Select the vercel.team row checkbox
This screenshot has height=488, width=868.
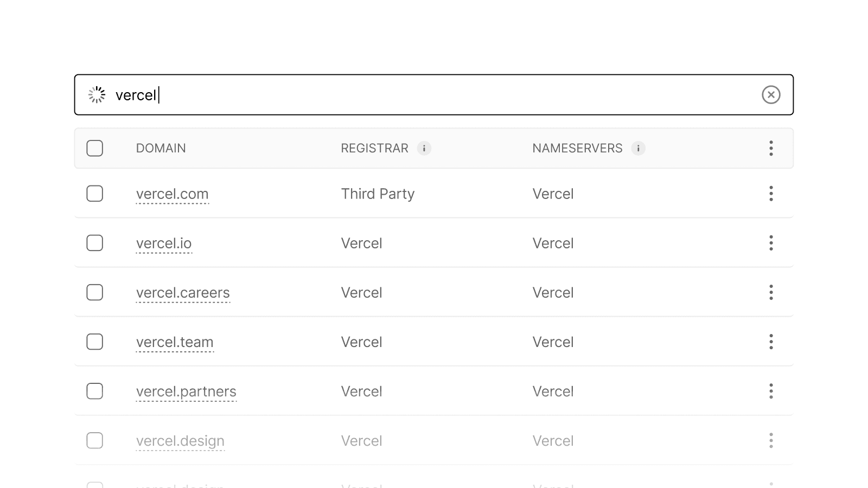(94, 342)
